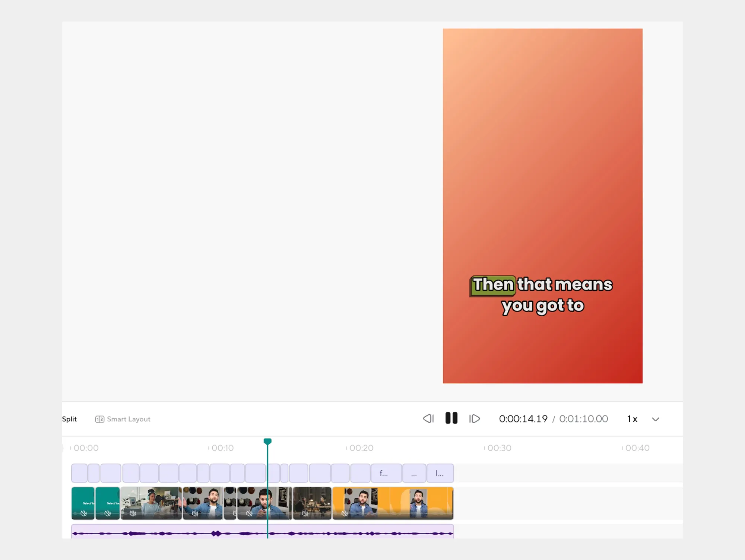
Task: Select the caption block labeled 'l...'
Action: [440, 474]
